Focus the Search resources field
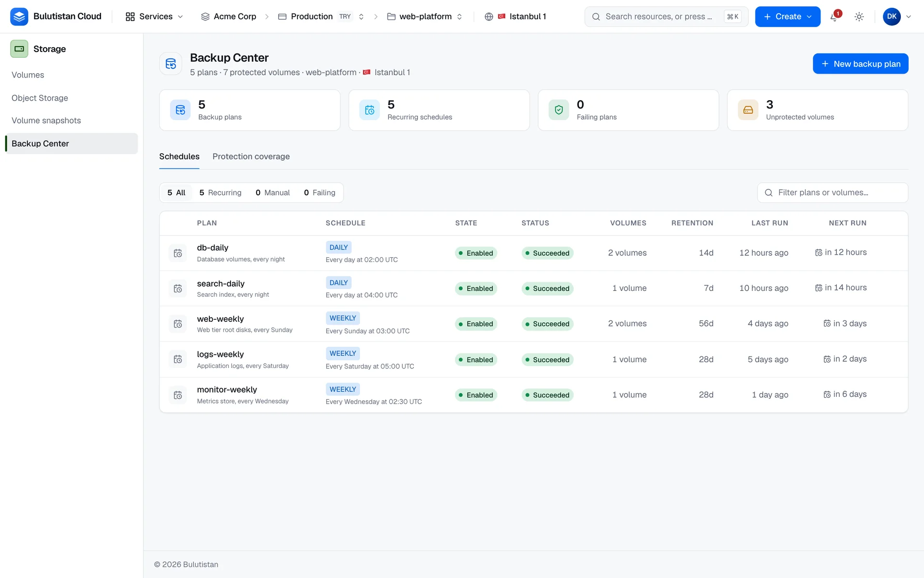 (666, 16)
